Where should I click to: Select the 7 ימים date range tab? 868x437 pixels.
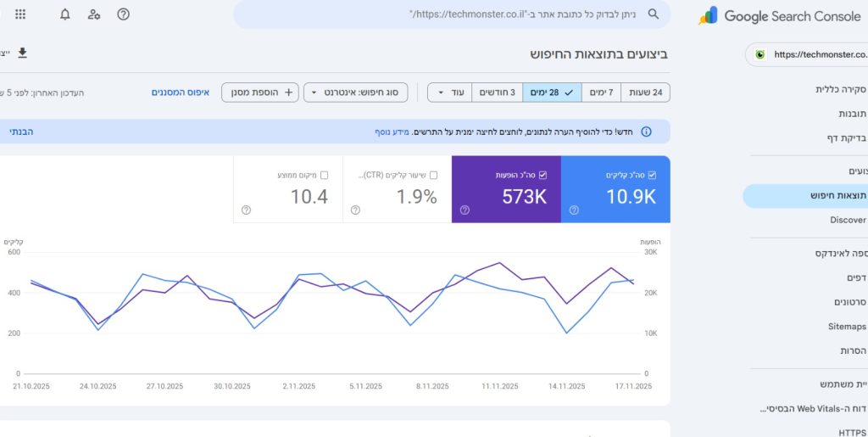click(601, 92)
